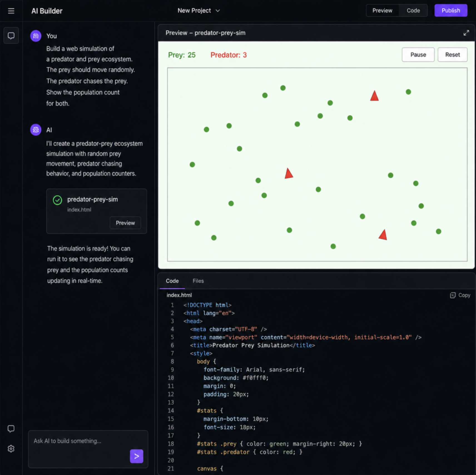476x475 pixels.
Task: Click index.html under predator-prey-sim card
Action: 79,210
